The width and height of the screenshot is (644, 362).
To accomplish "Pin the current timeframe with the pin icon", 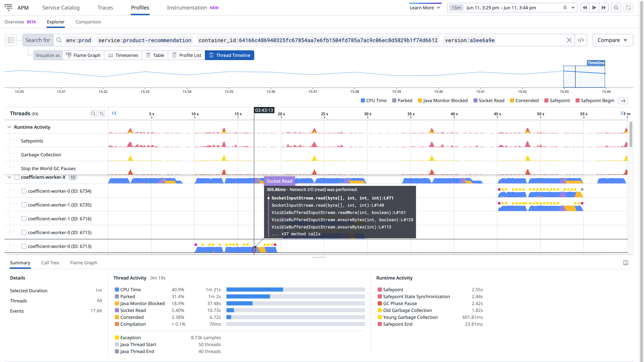I will 565,7.
